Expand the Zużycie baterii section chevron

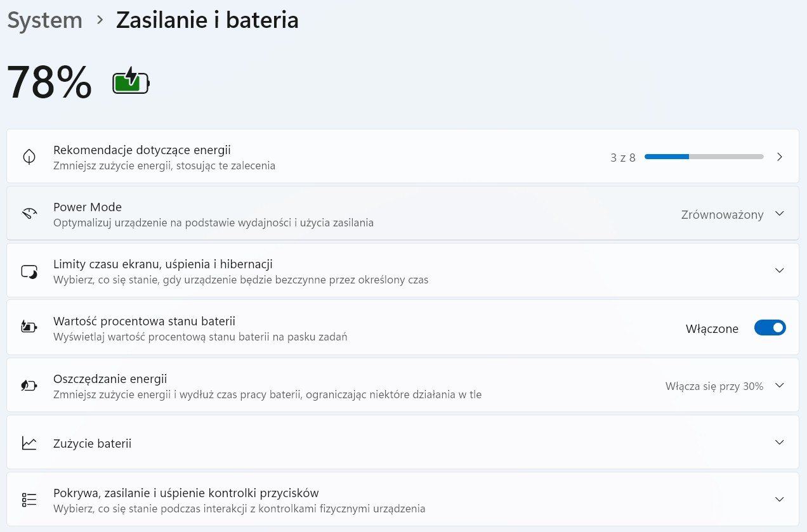(x=780, y=443)
